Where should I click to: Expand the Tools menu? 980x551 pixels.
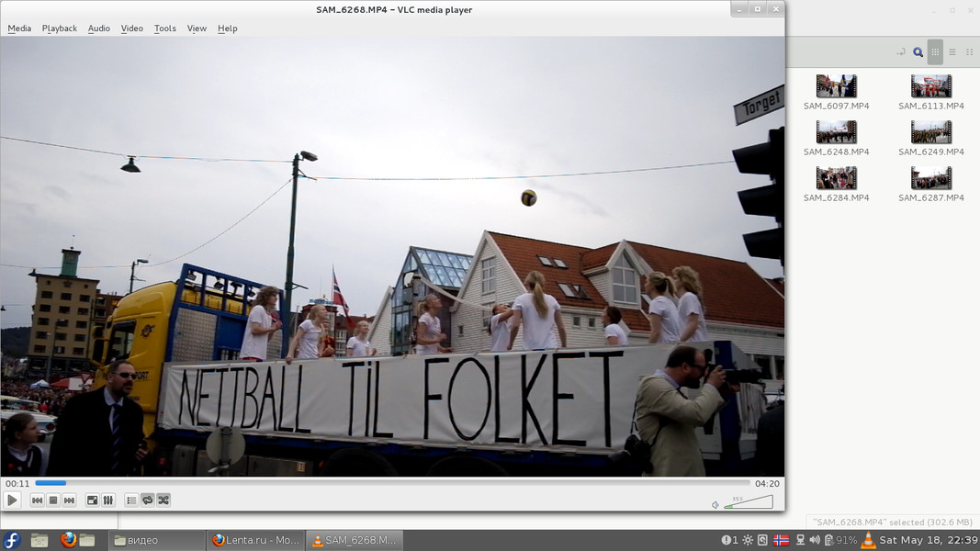165,28
